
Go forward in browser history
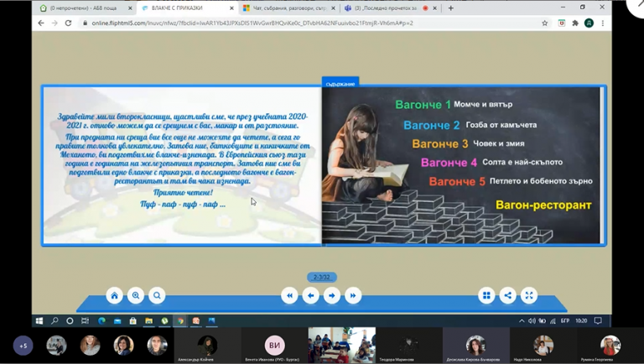pyautogui.click(x=55, y=23)
